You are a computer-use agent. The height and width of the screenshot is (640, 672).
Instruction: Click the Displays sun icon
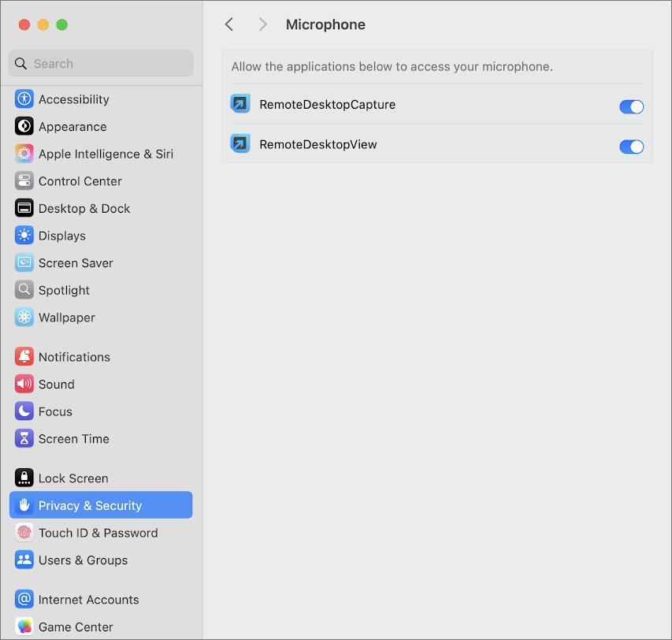[x=24, y=236]
